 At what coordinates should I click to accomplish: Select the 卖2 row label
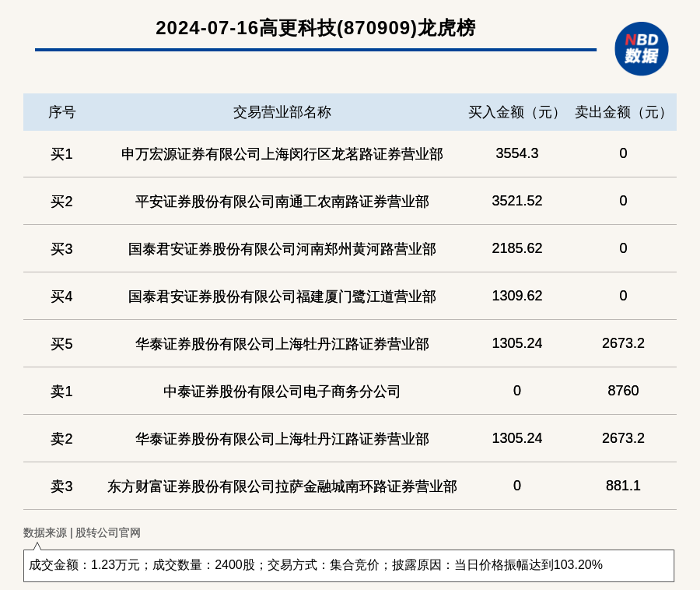61,438
